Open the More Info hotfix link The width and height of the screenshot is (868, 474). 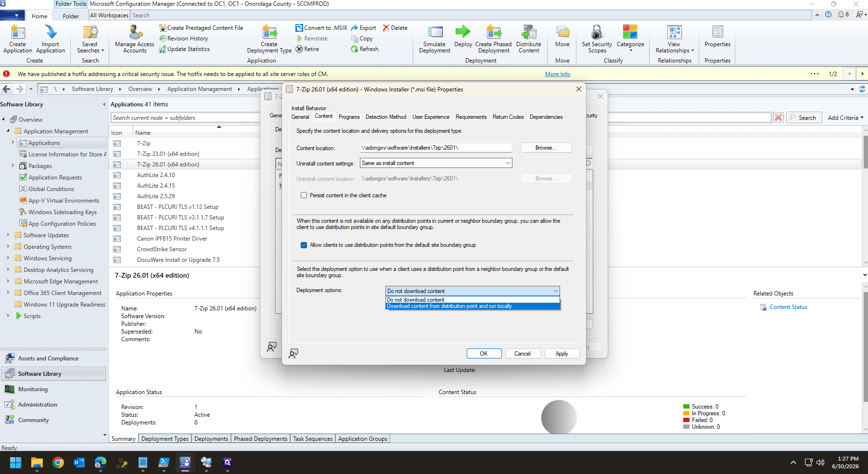coord(558,74)
